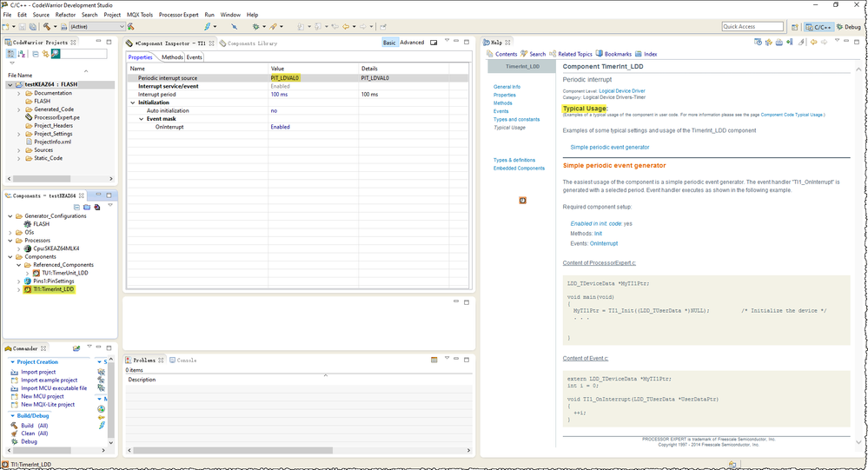Expand the Documentation folder in project tree
868x470 pixels.
pyautogui.click(x=19, y=94)
